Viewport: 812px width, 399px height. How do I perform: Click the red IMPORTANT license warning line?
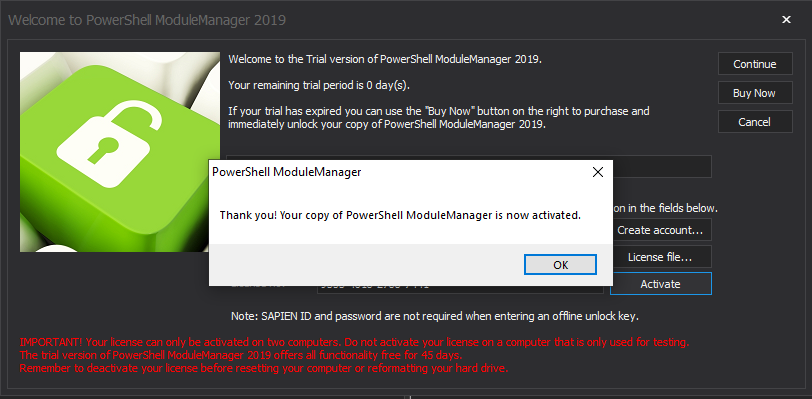(x=355, y=343)
